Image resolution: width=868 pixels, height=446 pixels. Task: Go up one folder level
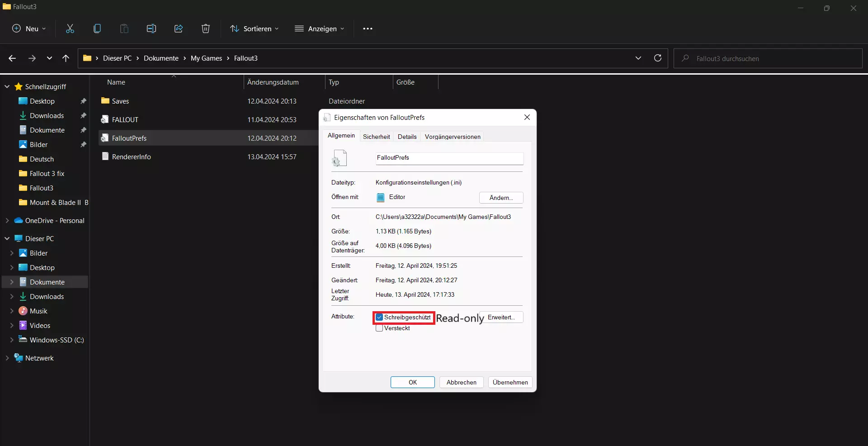click(66, 58)
